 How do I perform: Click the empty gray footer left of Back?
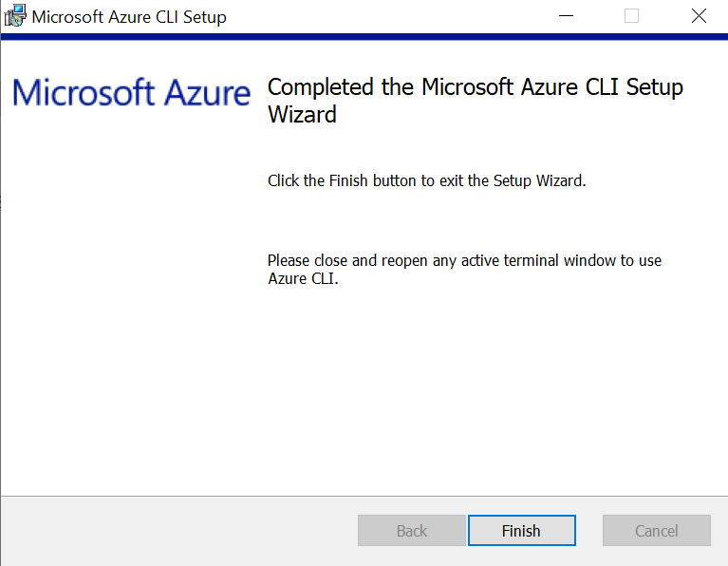click(178, 531)
